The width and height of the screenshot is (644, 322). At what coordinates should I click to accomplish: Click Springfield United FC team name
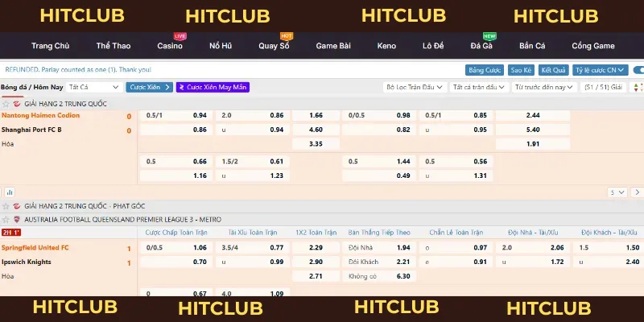coord(35,248)
